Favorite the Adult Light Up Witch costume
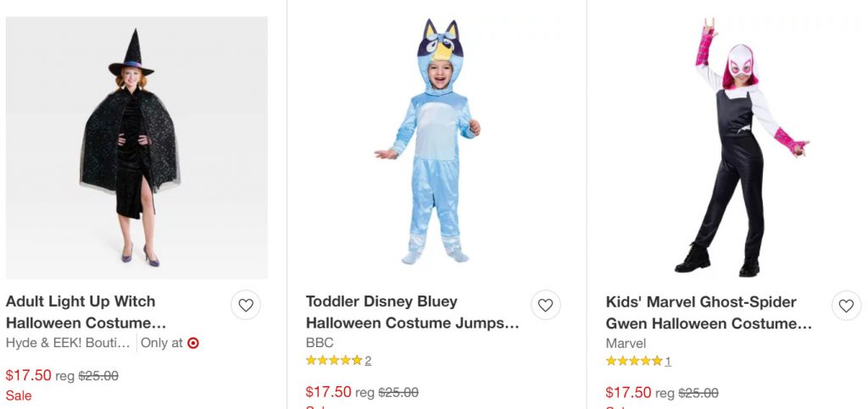This screenshot has height=409, width=868. point(246,306)
